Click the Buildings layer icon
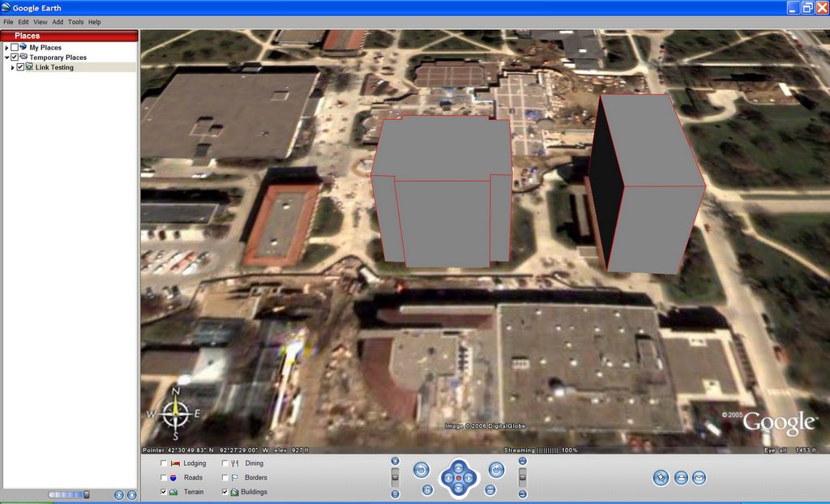This screenshot has height=504, width=830. click(x=234, y=492)
